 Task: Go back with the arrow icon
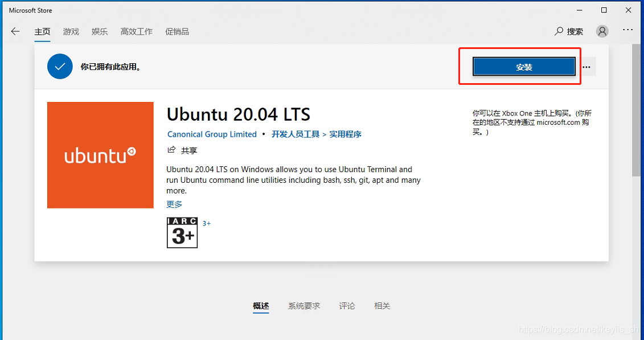15,32
